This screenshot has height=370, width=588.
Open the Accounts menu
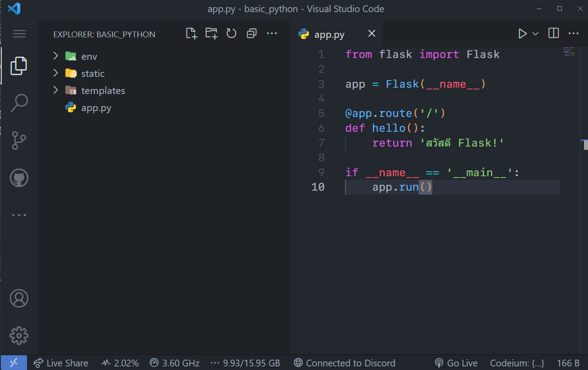pyautogui.click(x=19, y=299)
